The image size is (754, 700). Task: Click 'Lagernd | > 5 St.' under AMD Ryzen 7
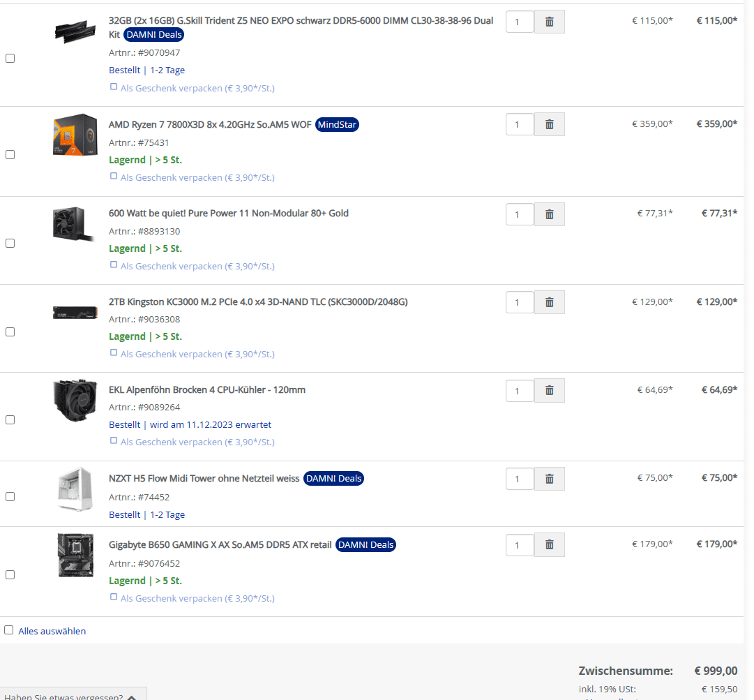(x=145, y=160)
